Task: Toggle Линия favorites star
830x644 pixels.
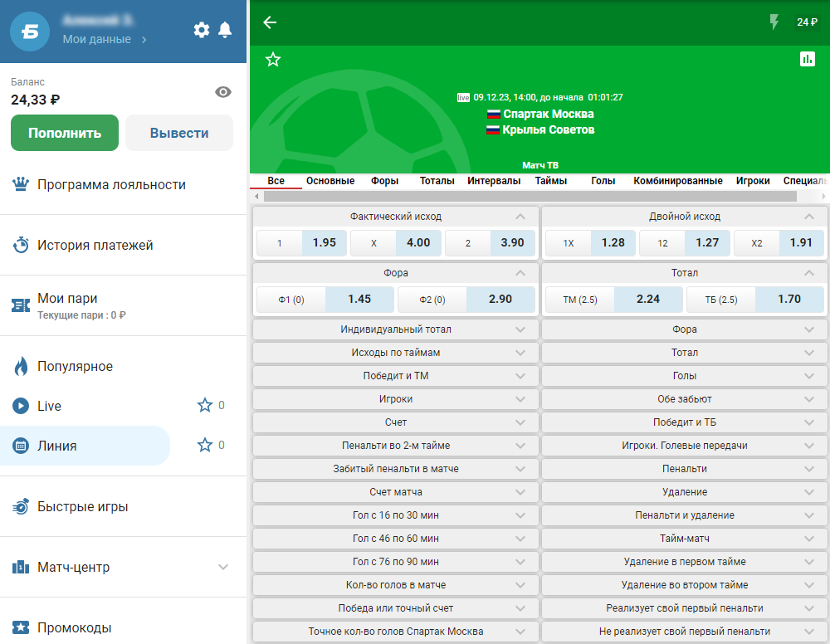Action: coord(205,445)
